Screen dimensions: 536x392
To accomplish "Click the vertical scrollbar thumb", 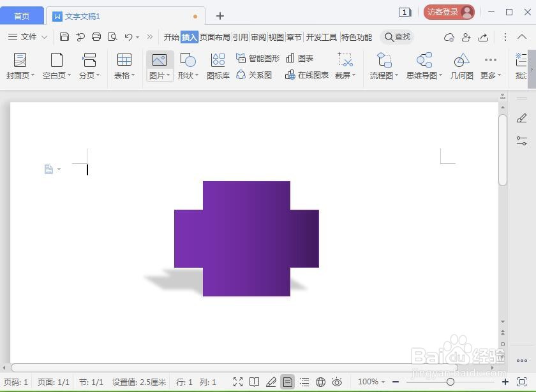I will 503,150.
